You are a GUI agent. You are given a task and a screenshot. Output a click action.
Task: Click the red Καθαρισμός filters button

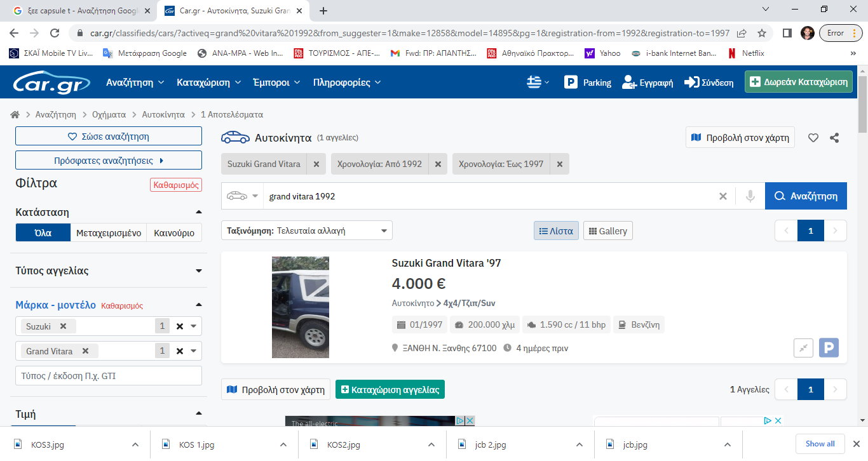(176, 185)
